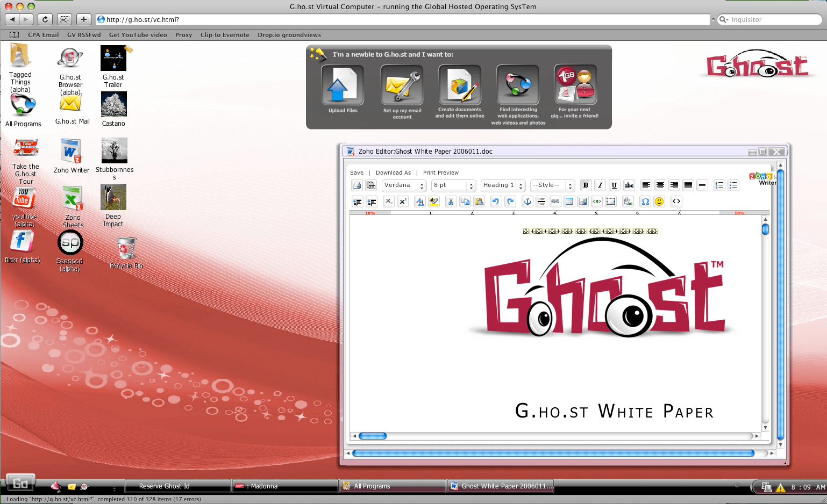Open the Heading 1 format dropdown
This screenshot has height=504, width=827.
[503, 185]
